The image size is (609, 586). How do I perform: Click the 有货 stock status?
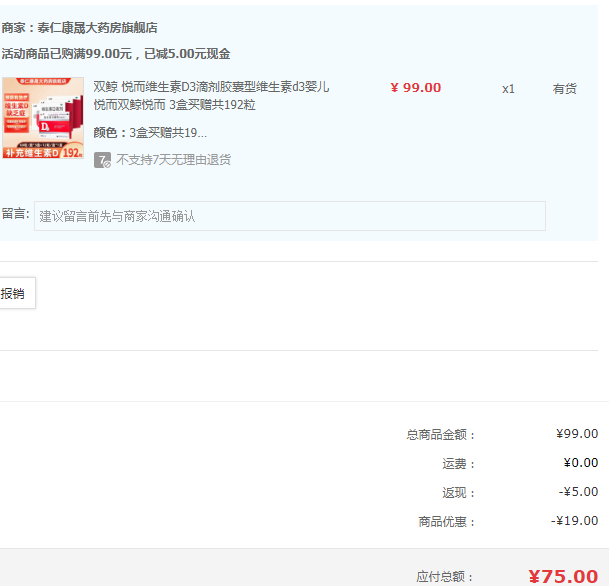tap(564, 89)
